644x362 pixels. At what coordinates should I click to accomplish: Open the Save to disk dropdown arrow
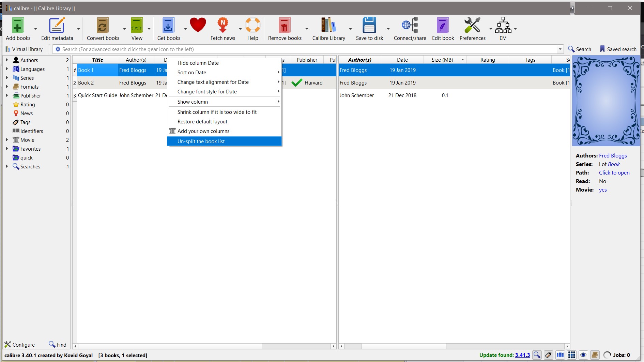pos(388,29)
